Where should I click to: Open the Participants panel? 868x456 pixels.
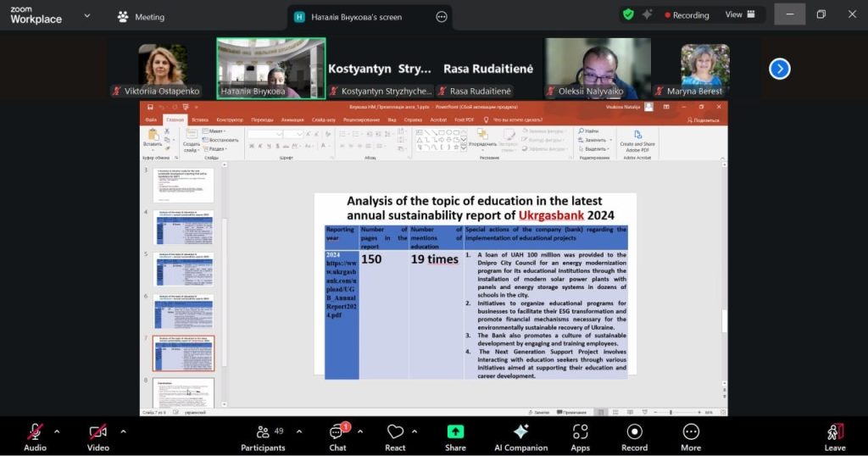point(263,435)
